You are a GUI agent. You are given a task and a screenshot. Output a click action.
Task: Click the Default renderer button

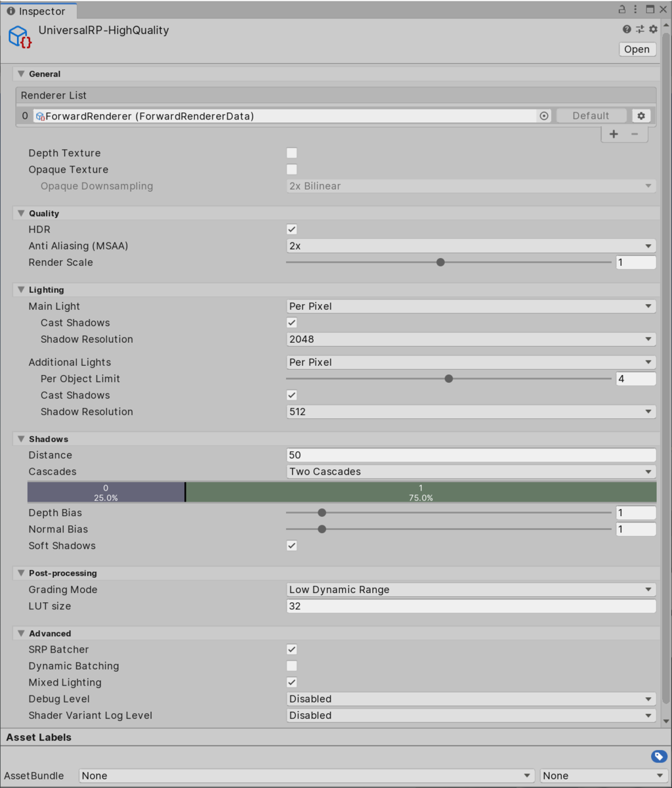[591, 116]
